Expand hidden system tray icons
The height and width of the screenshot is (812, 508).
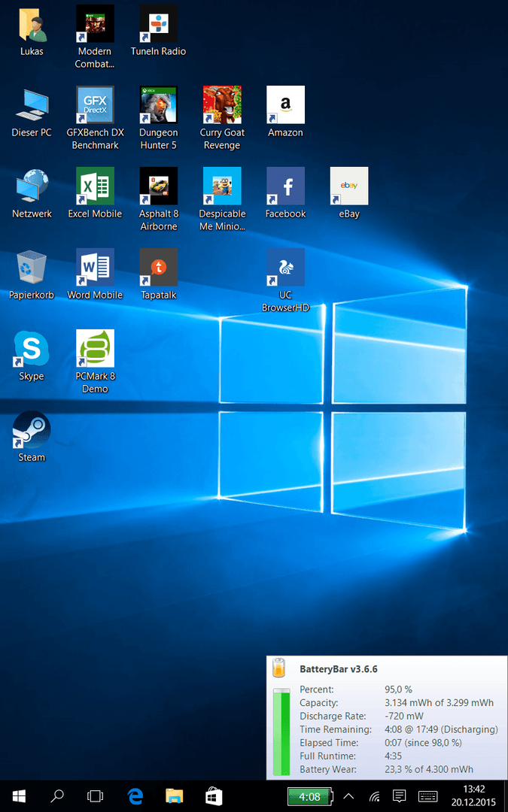349,796
